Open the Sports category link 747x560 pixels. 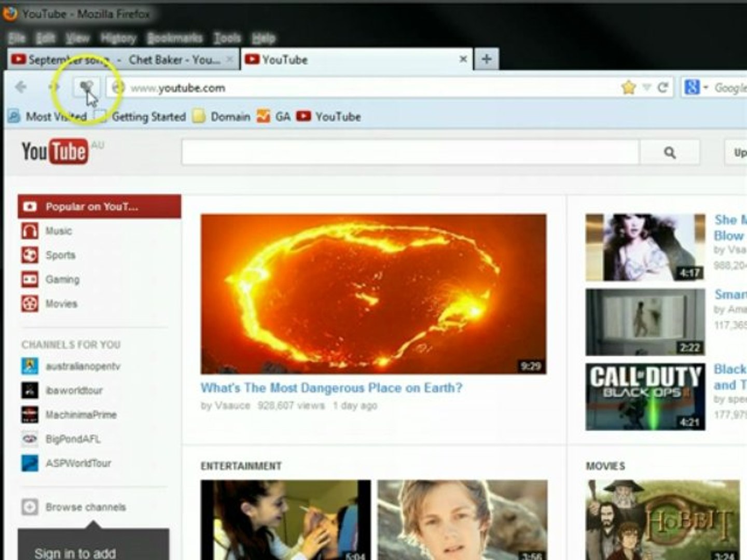[x=60, y=255]
